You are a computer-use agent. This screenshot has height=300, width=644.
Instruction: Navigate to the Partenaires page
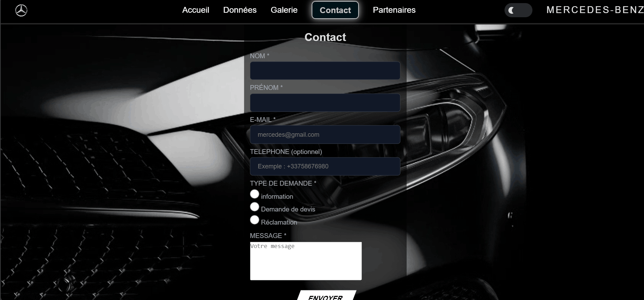tap(394, 10)
